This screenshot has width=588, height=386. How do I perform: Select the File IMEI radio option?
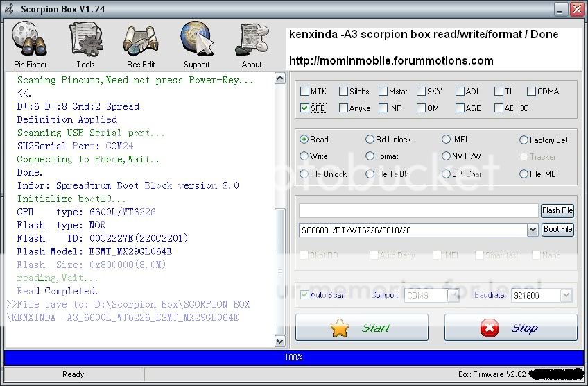pos(524,174)
